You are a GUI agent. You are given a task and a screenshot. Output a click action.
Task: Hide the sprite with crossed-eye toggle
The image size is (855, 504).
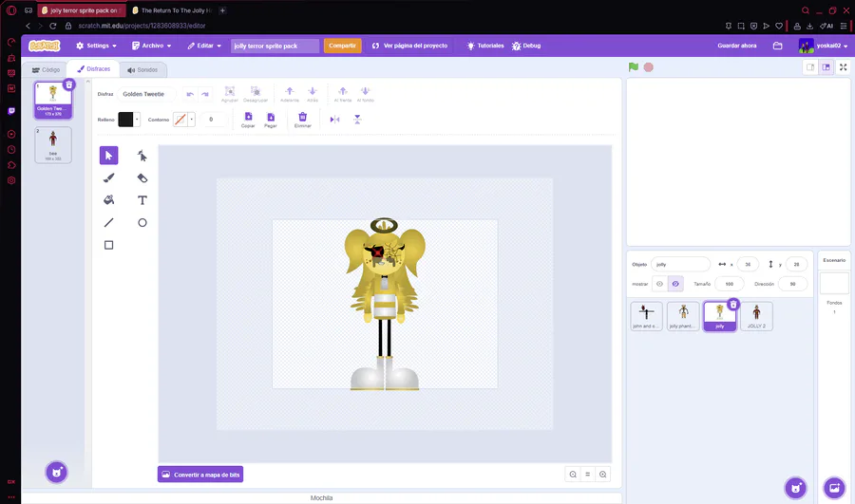(675, 284)
